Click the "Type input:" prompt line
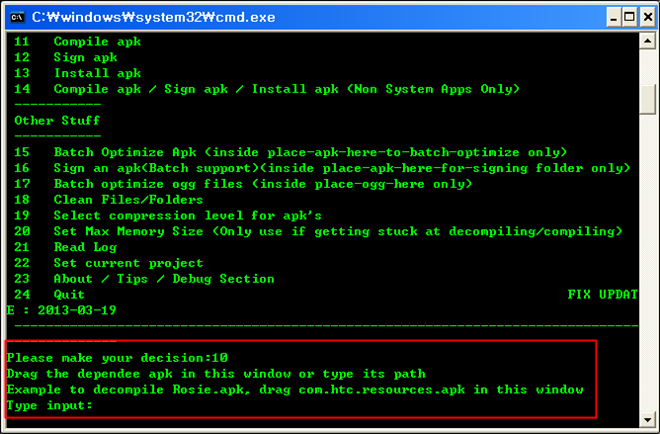The width and height of the screenshot is (660, 434). tap(50, 406)
